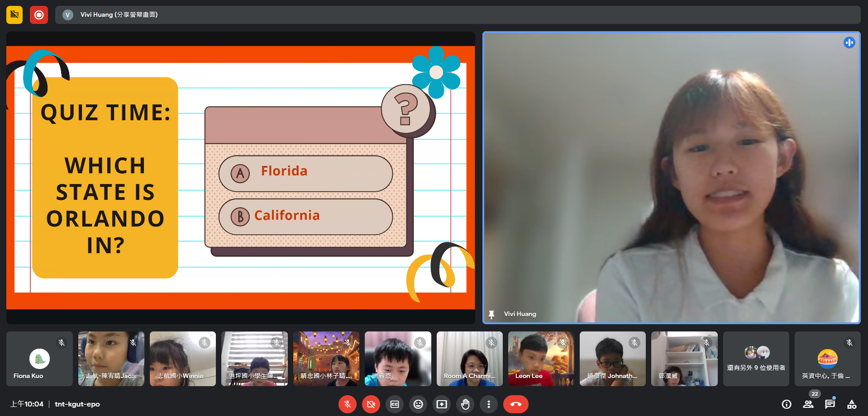Open the emoji reactions button
Screen dimensions: 868x416
(418, 404)
